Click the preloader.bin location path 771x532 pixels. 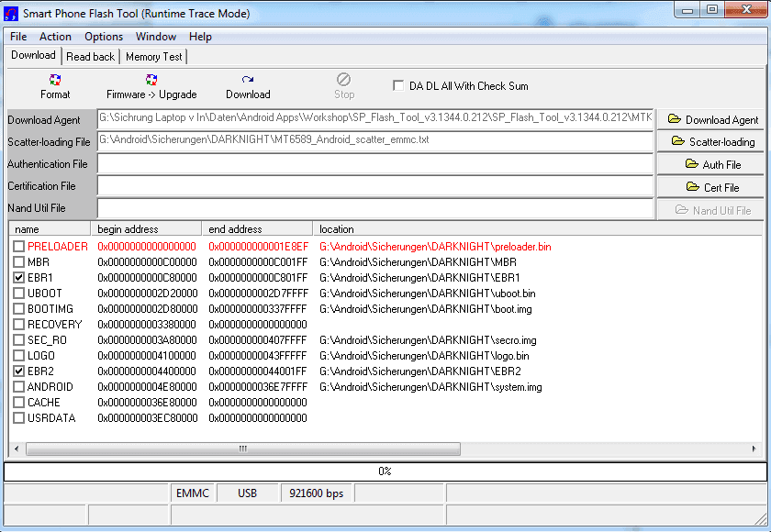pos(435,247)
